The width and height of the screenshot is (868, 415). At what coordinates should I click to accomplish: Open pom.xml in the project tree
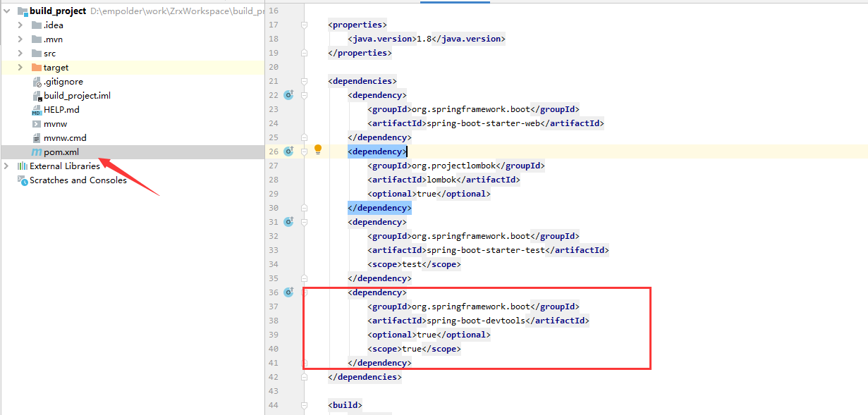[x=61, y=152]
